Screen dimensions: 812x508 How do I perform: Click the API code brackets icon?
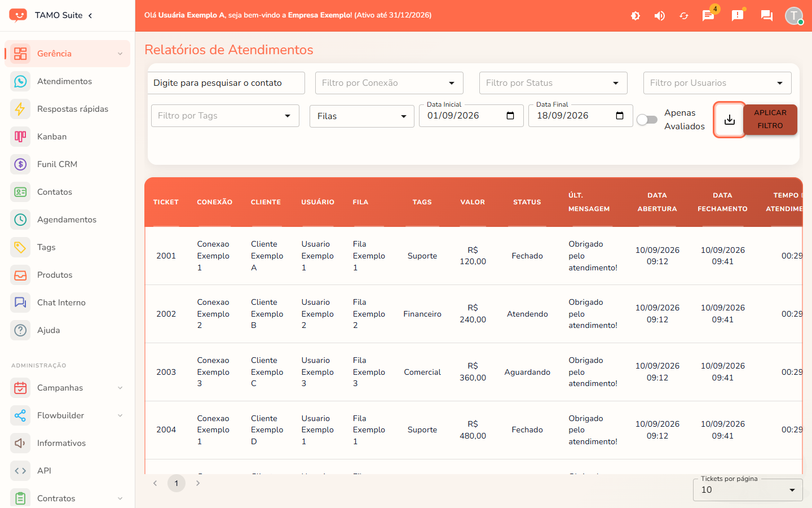point(20,471)
